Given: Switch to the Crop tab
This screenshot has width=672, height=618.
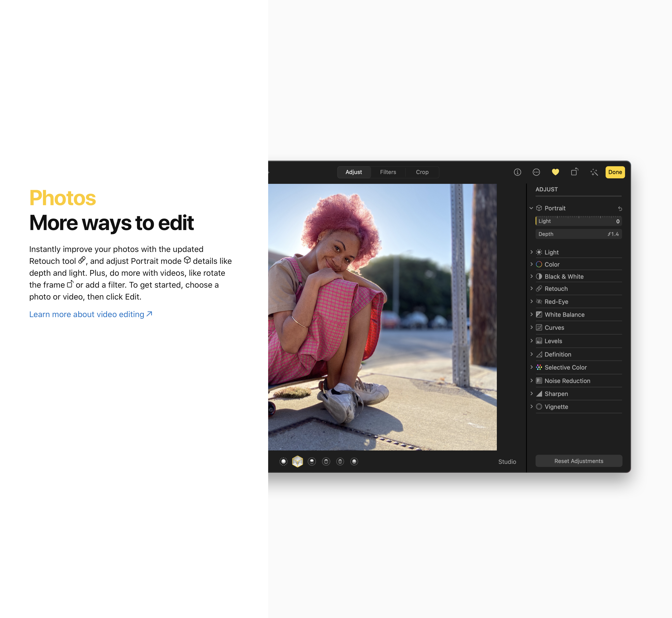Looking at the screenshot, I should [x=422, y=172].
